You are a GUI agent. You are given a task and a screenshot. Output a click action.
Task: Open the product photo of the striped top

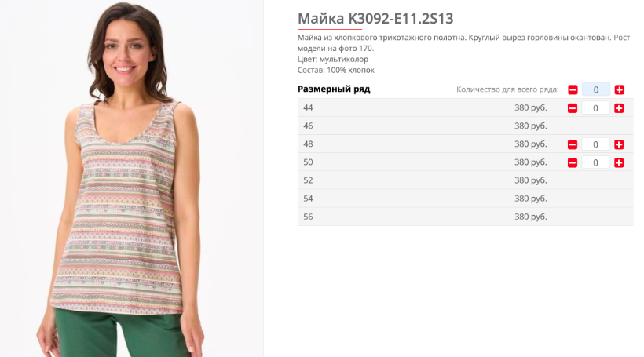131,179
